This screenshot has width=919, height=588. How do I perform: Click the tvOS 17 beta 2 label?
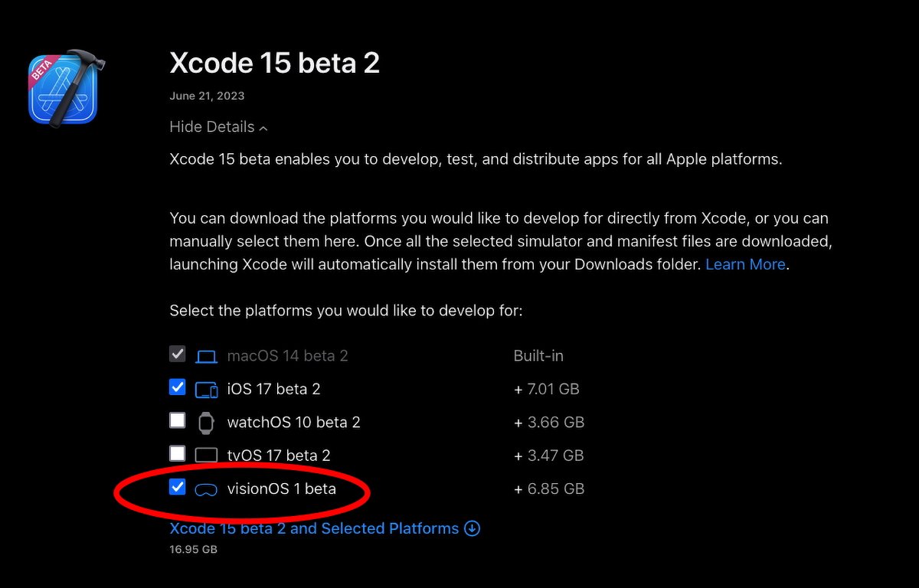tap(279, 456)
